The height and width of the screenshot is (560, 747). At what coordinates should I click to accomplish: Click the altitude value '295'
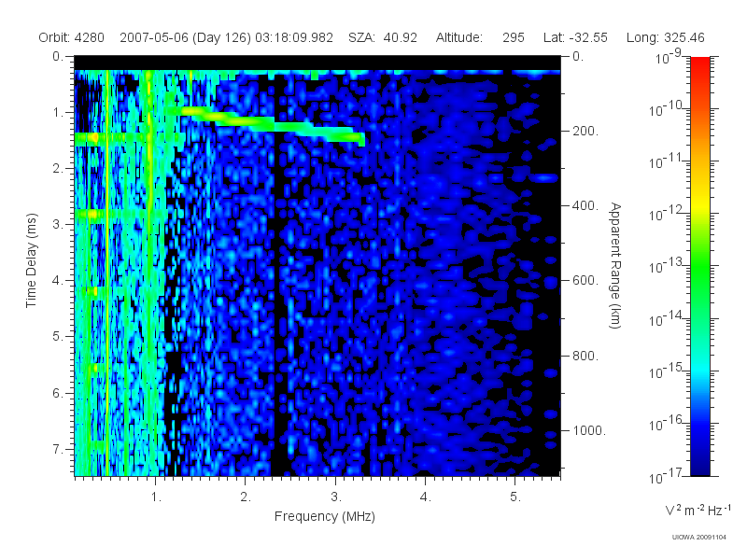514,37
